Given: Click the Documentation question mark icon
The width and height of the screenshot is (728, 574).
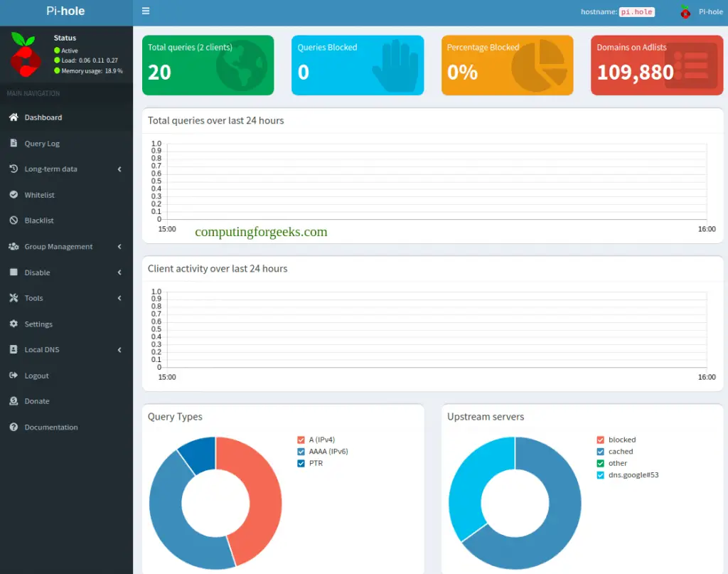Looking at the screenshot, I should click(x=14, y=427).
